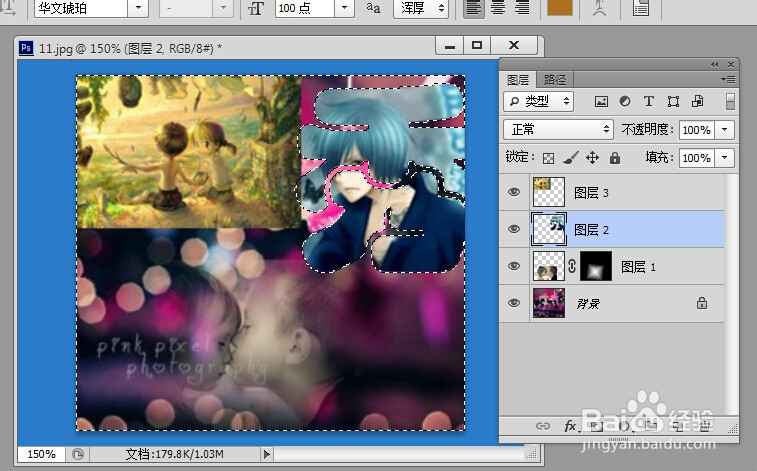Open blend mode dropdown 正常

559,129
